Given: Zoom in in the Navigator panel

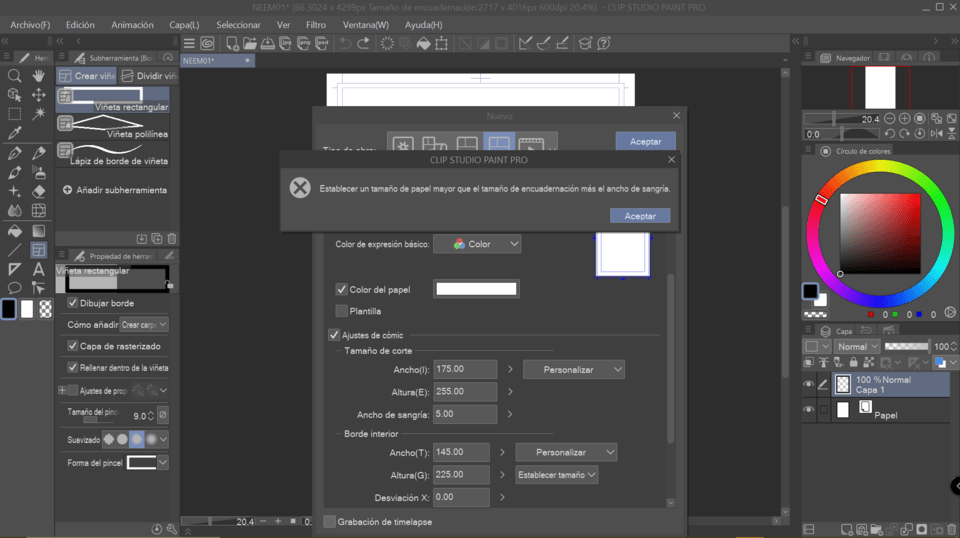Looking at the screenshot, I should click(904, 119).
